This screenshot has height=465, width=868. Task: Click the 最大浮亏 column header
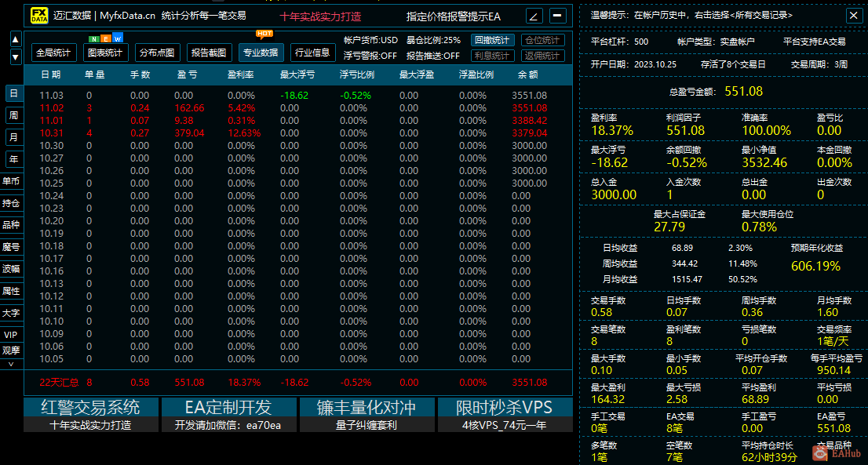[297, 74]
